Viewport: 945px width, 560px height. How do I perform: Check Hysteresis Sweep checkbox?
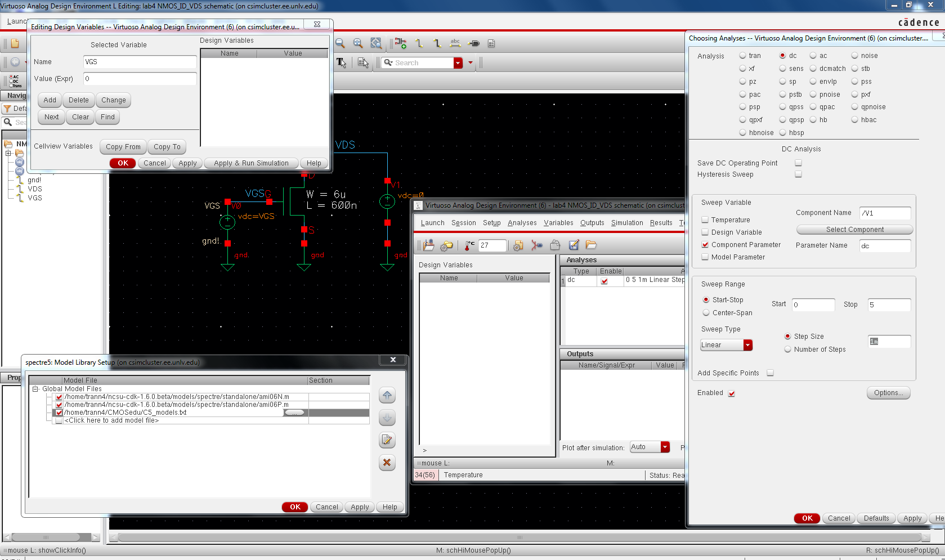(798, 174)
